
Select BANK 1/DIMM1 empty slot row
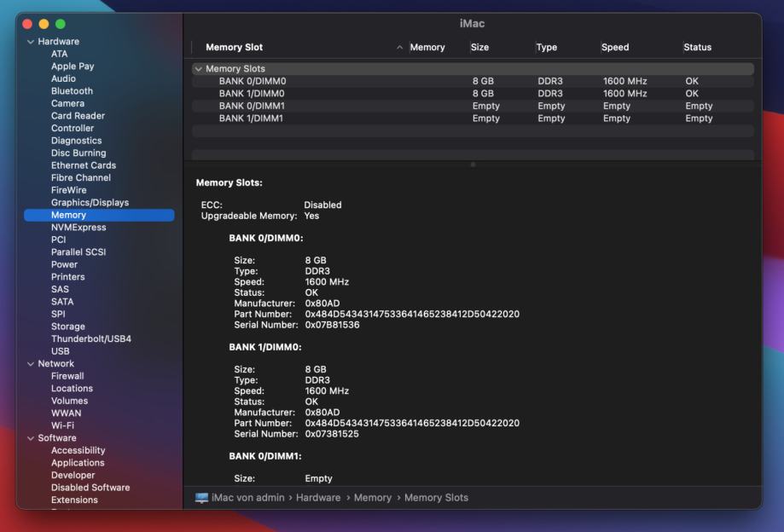(x=252, y=119)
